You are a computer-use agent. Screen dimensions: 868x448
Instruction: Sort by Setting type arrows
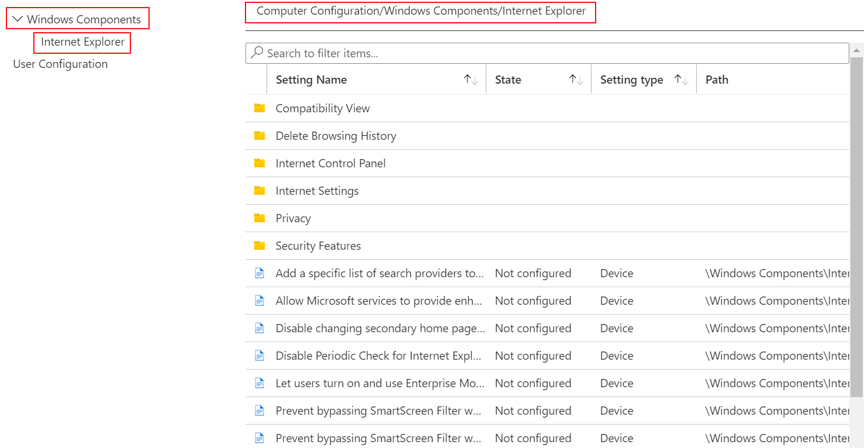click(x=682, y=80)
